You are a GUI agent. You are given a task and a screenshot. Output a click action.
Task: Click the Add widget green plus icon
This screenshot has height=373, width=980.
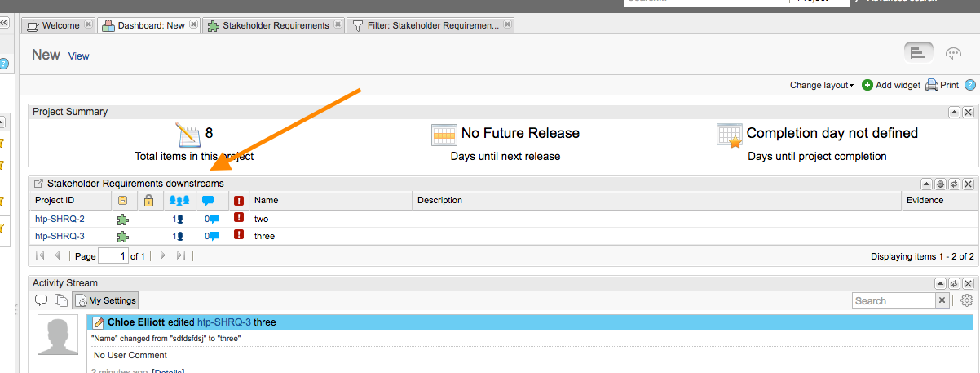pos(867,85)
